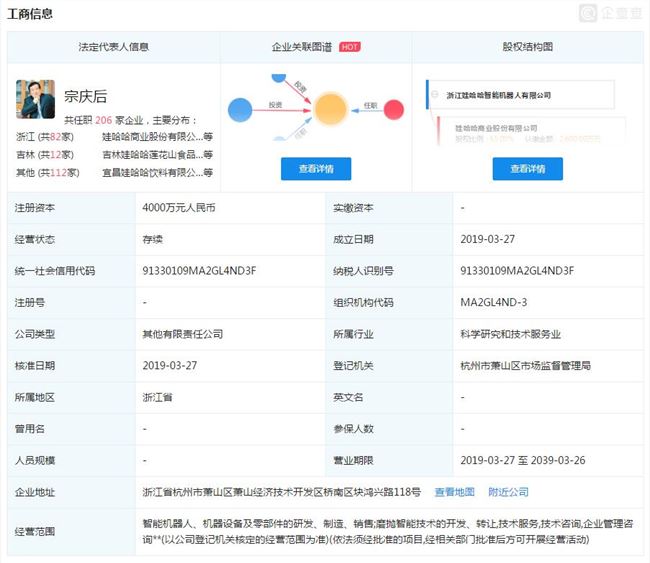Click the 企业地址 label cell
Image resolution: width=650 pixels, height=563 pixels.
point(71,492)
